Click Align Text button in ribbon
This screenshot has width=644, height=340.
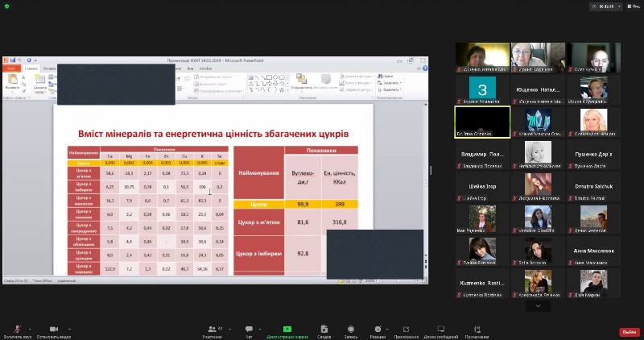(x=212, y=84)
